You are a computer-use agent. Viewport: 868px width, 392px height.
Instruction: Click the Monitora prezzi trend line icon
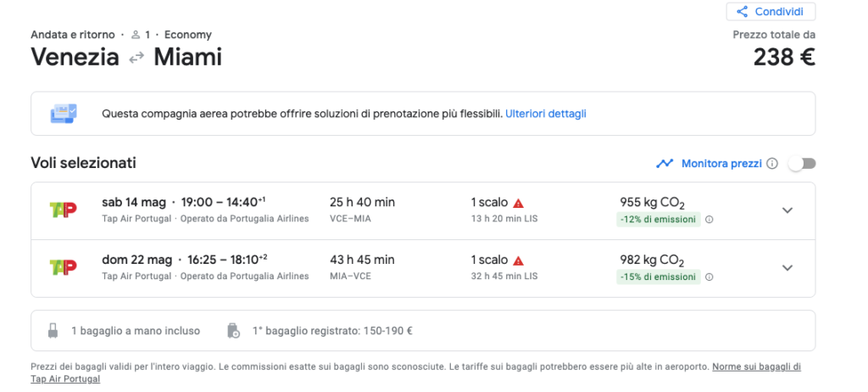pos(665,164)
